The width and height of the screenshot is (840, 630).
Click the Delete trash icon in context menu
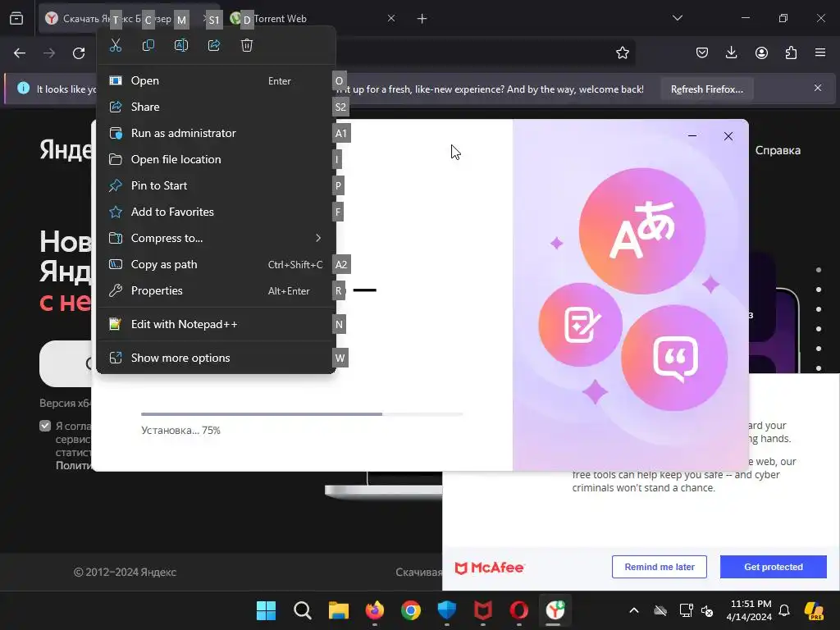pyautogui.click(x=246, y=46)
